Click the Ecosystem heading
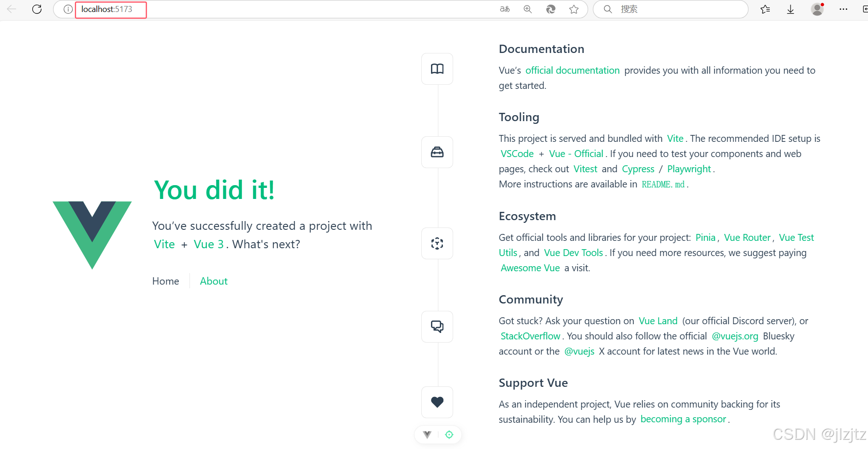 pyautogui.click(x=527, y=216)
